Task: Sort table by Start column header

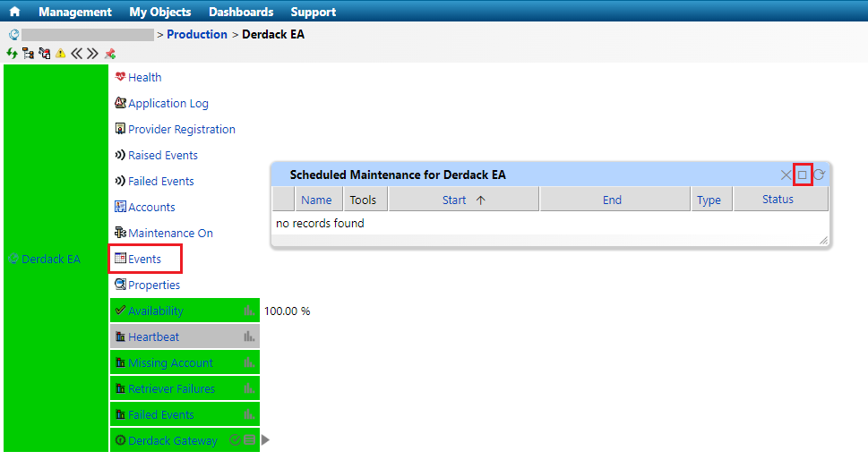Action: click(x=463, y=200)
